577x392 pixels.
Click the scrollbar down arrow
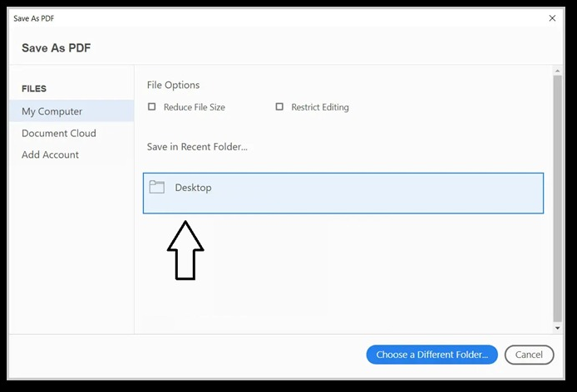[557, 329]
